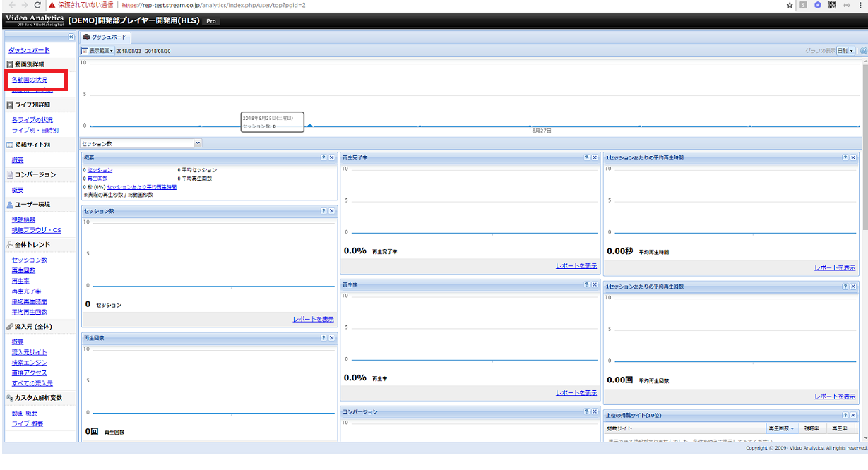Open the セッション数 metric combo box

198,143
